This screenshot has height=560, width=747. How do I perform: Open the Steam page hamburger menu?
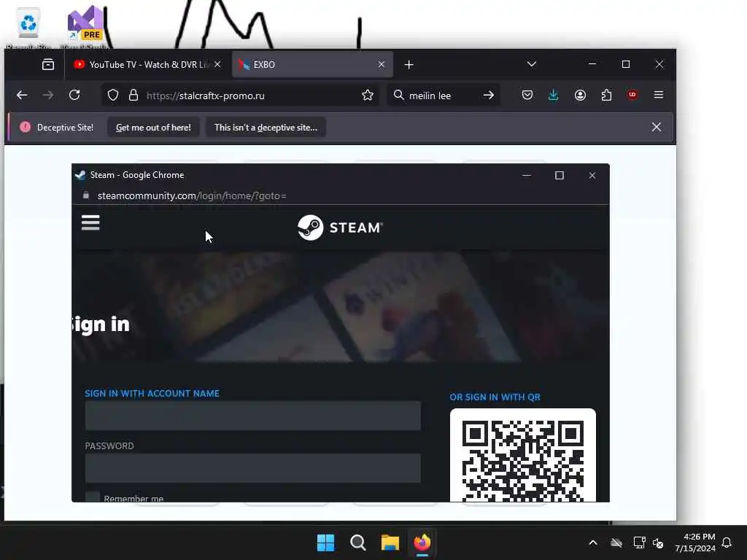[x=90, y=222]
